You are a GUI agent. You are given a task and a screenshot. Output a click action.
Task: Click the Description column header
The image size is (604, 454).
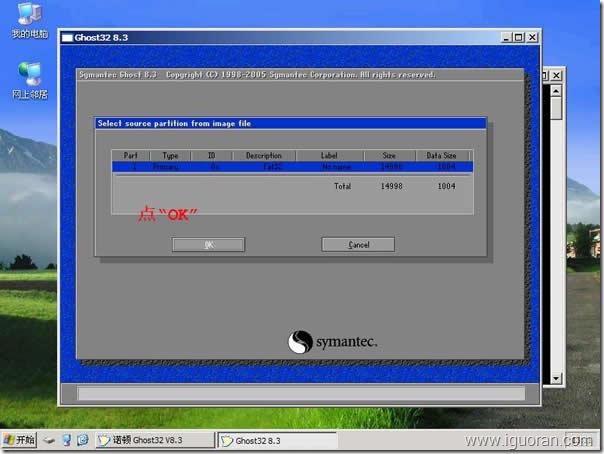point(264,155)
